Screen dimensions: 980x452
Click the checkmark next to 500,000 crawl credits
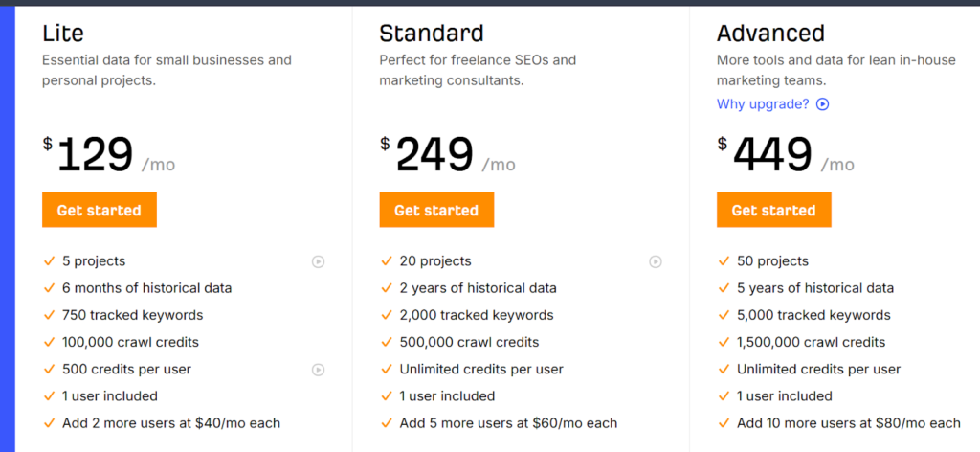click(x=387, y=342)
